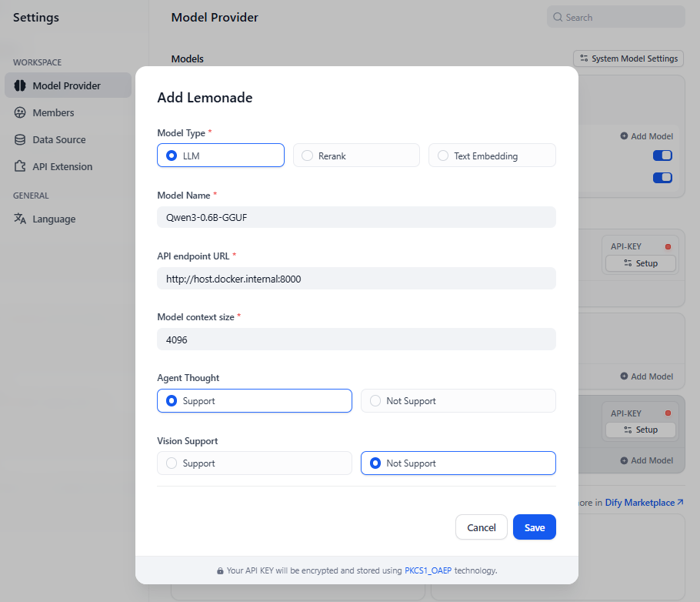Image resolution: width=700 pixels, height=602 pixels.
Task: Open the Members settings tab
Action: pos(53,112)
